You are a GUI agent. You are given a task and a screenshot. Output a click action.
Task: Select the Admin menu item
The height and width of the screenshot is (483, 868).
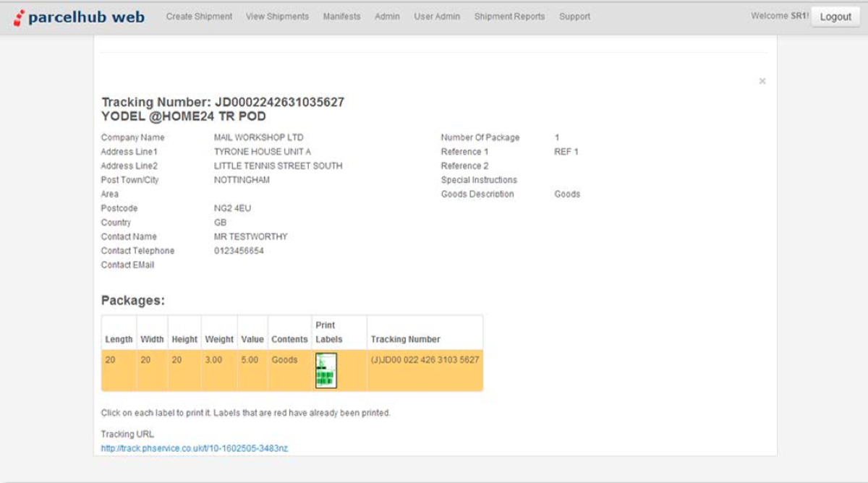[387, 17]
